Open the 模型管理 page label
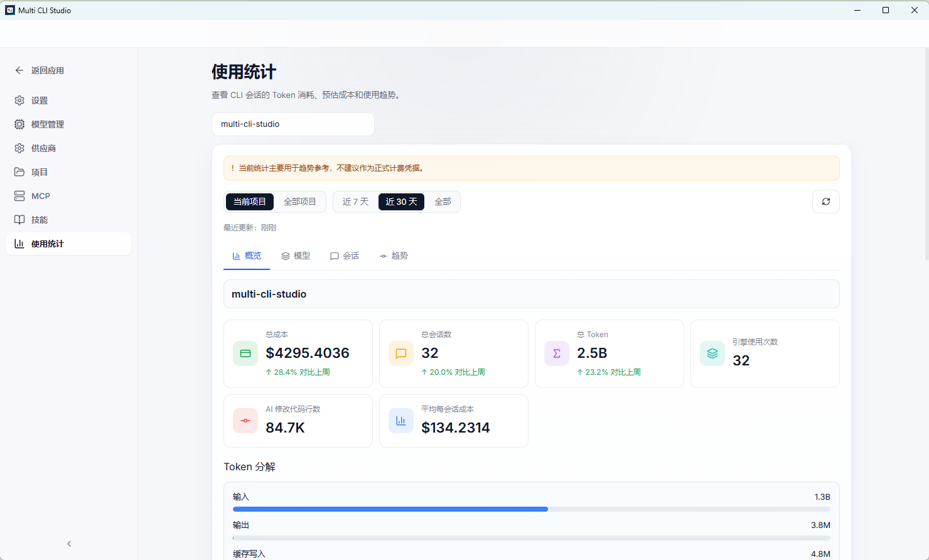Viewport: 929px width, 560px height. [48, 124]
